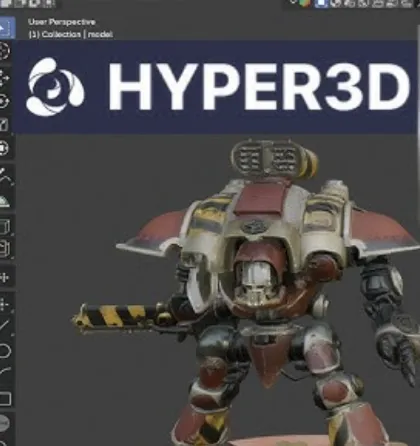Select the active Select Box tool
420x446 pixels.
pos(6,28)
